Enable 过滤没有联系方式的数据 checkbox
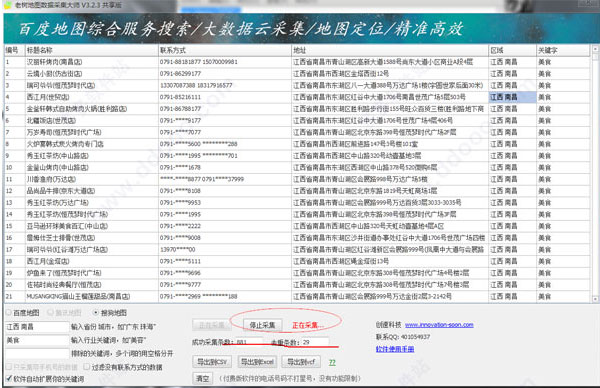Image resolution: width=600 pixels, height=388 pixels. (x=123, y=367)
